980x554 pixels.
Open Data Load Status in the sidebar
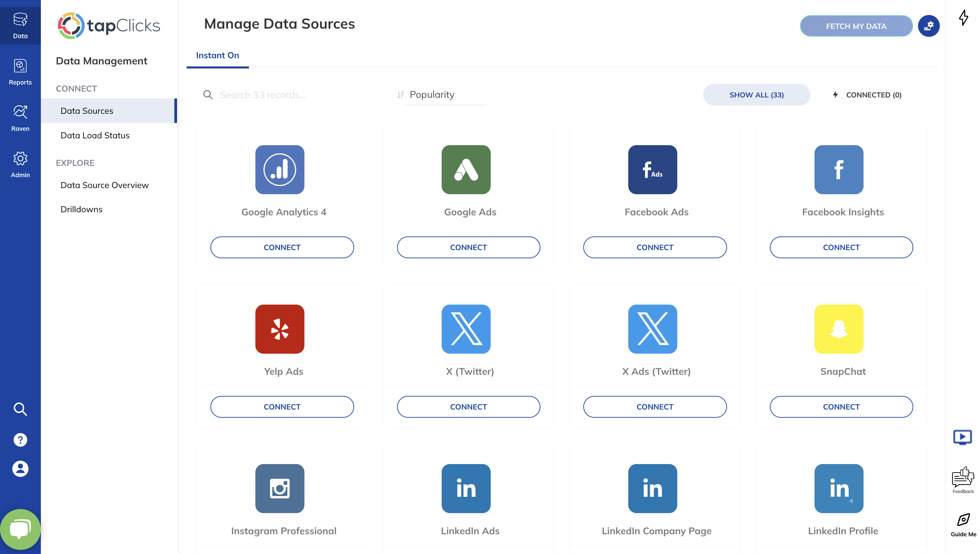pyautogui.click(x=95, y=135)
